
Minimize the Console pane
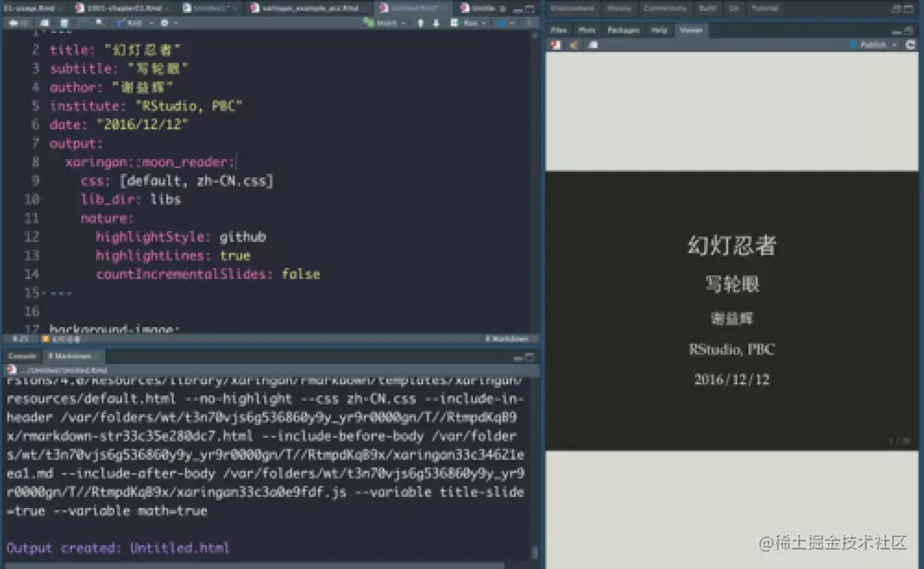[517, 357]
